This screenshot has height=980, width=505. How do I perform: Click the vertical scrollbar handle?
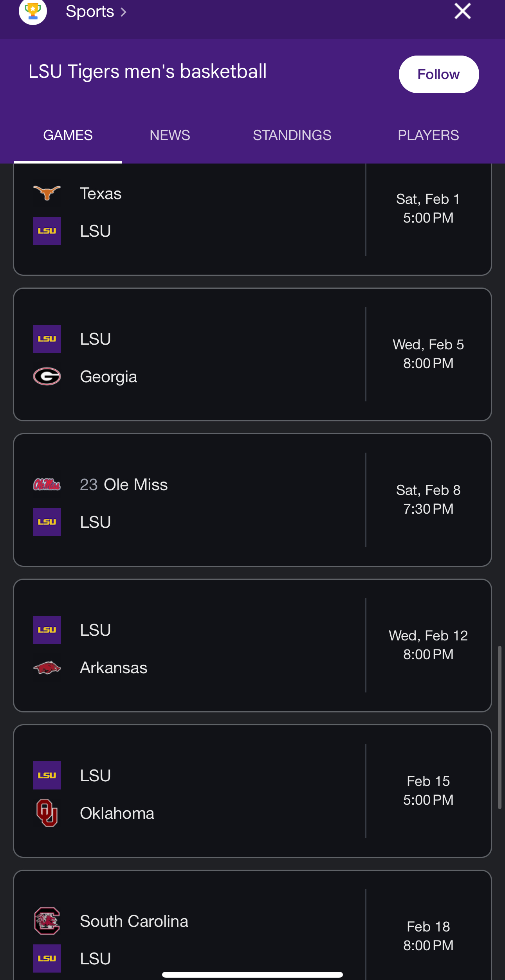(x=500, y=728)
